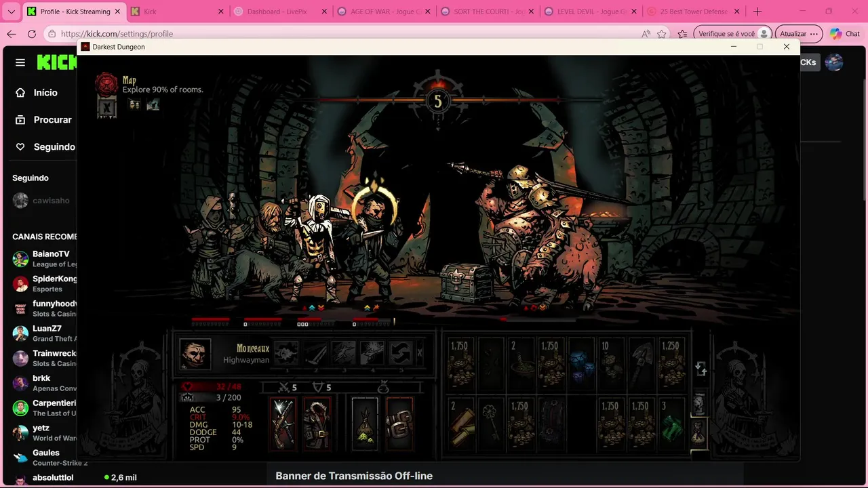The height and width of the screenshot is (488, 868).
Task: Open the LuanZ7 recommended channel
Action: click(43, 333)
